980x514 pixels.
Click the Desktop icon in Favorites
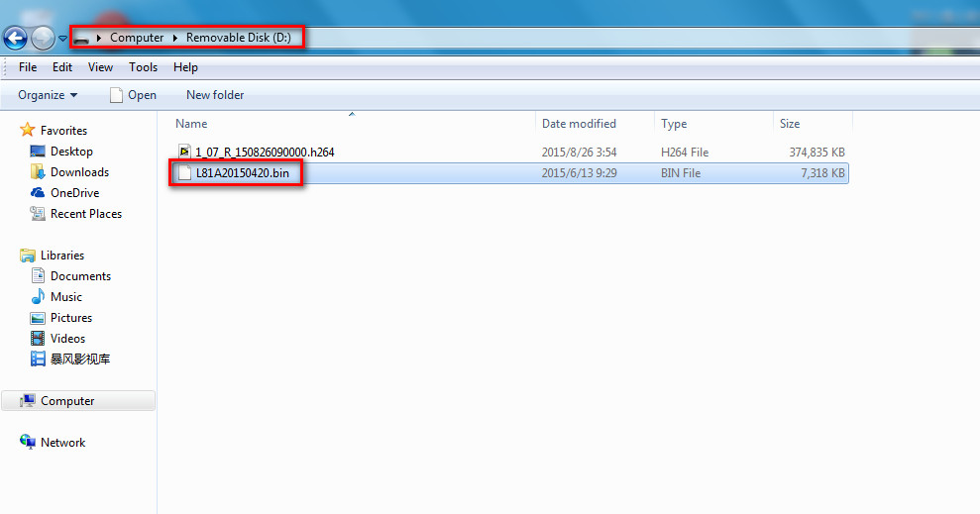click(38, 152)
